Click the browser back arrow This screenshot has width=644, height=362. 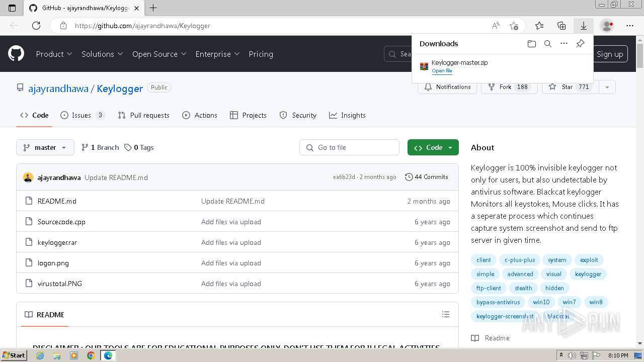(14, 26)
